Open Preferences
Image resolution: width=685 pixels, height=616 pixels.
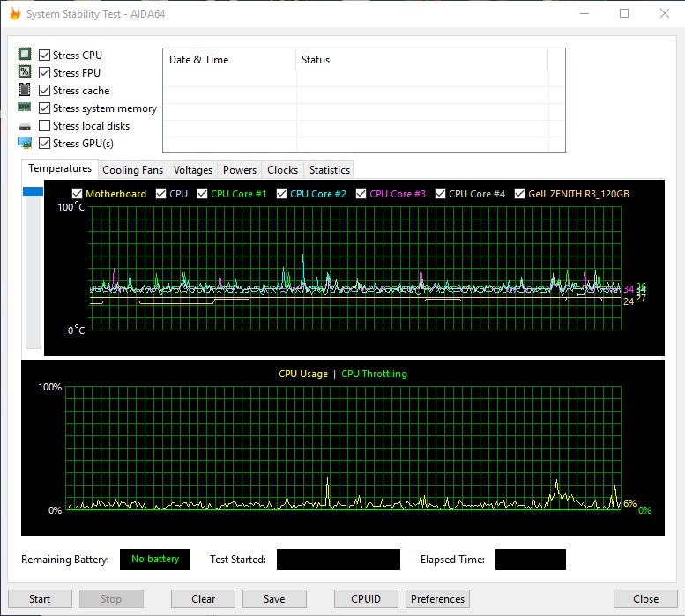tap(438, 598)
